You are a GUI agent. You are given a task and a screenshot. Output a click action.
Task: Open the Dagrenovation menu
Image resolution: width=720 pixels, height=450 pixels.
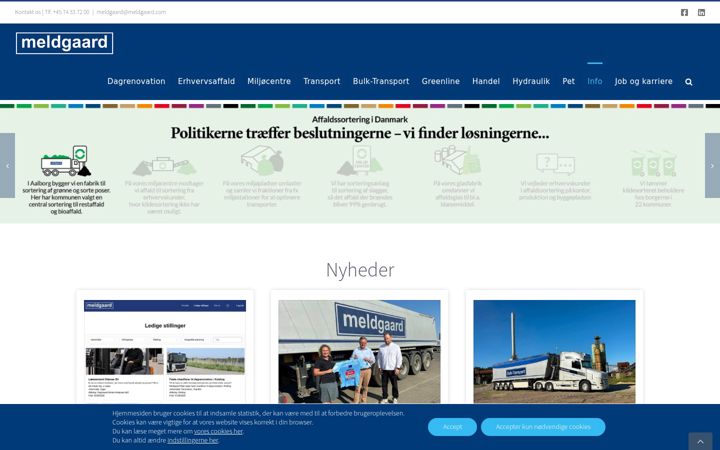136,81
